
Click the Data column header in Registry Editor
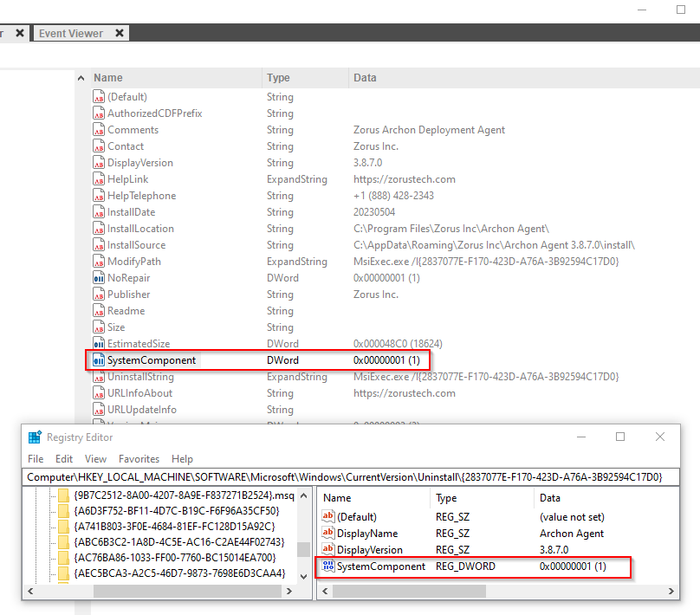[550, 498]
